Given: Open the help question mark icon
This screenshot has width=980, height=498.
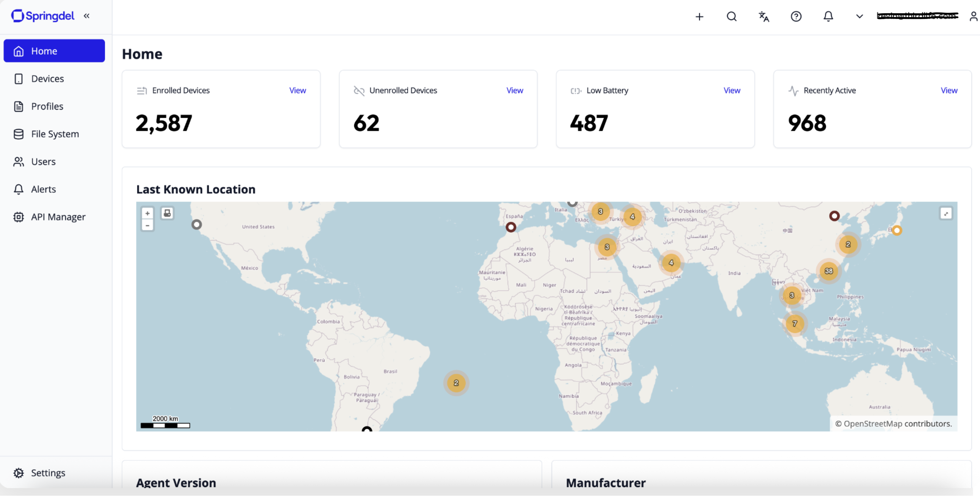Looking at the screenshot, I should pos(796,16).
